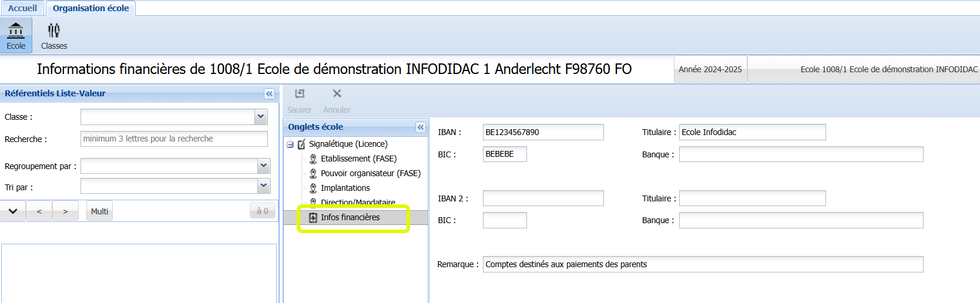Switch to the Accueil tab

pyautogui.click(x=22, y=8)
